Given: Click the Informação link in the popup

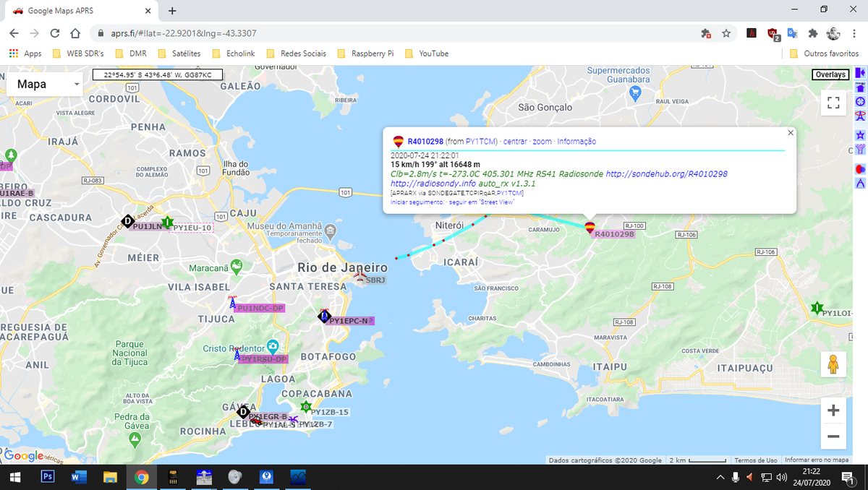Looking at the screenshot, I should [576, 142].
